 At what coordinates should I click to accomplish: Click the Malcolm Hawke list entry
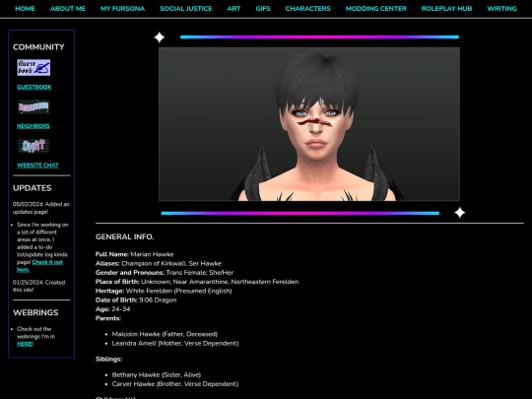coord(165,334)
